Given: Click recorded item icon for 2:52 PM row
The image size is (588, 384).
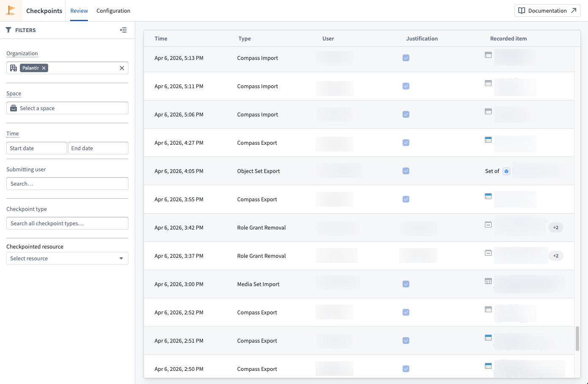Looking at the screenshot, I should click(x=488, y=309).
